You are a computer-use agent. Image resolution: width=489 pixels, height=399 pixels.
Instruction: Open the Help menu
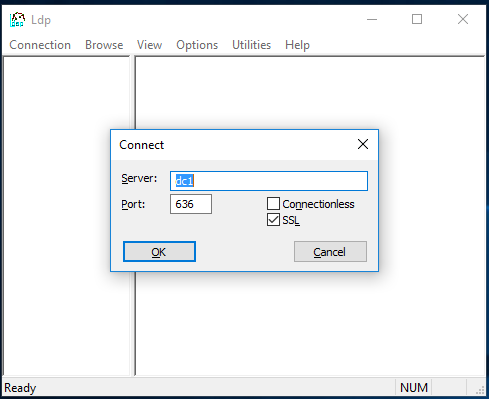click(x=297, y=45)
